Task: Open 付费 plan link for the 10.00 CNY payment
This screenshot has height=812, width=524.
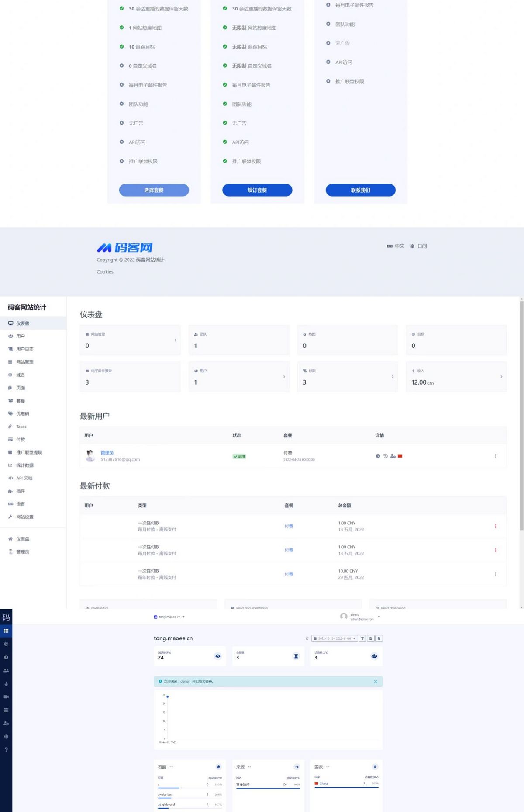Action: (289, 574)
